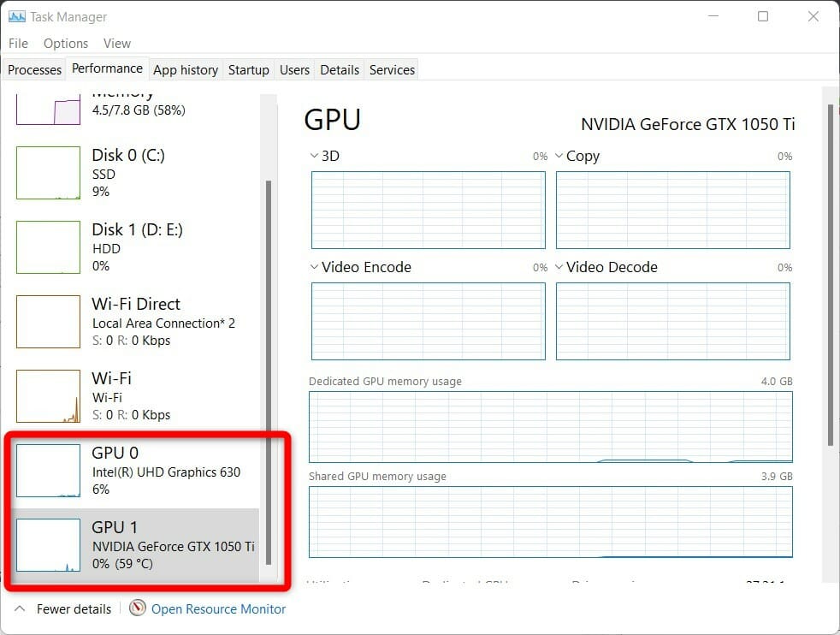Open the Options menu
The height and width of the screenshot is (635, 840).
point(66,43)
